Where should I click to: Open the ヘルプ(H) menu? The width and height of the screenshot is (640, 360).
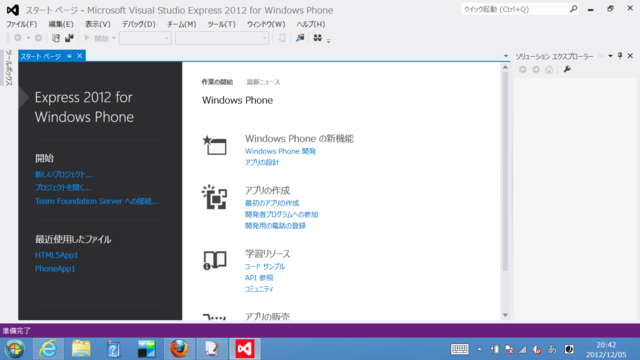311,24
